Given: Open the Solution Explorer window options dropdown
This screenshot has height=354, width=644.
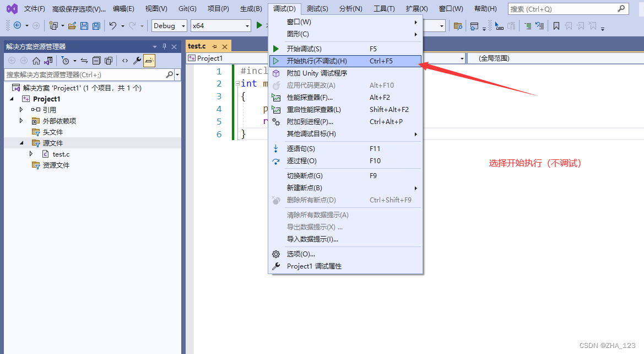Looking at the screenshot, I should pos(155,46).
